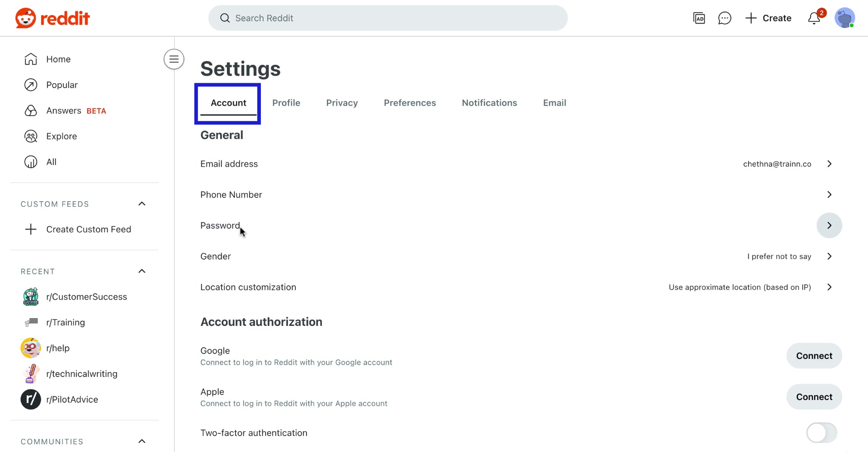Open advertising options via the Ad icon

click(699, 18)
